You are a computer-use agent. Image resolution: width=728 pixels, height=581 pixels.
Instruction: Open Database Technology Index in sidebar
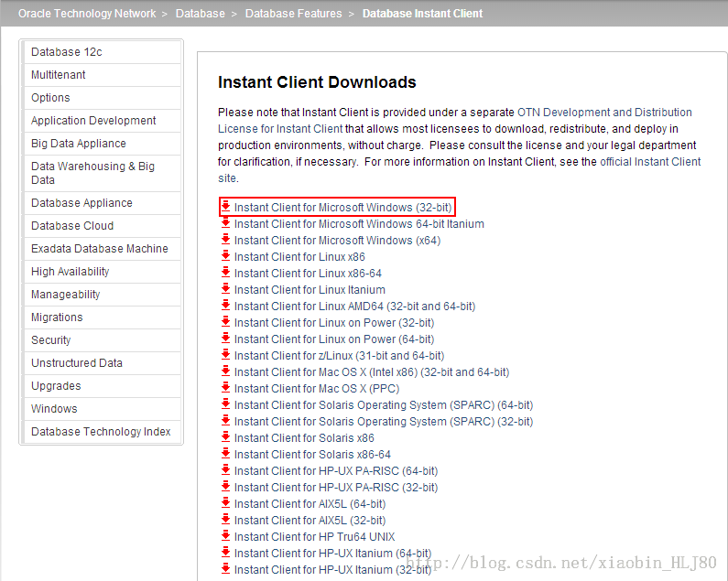101,432
